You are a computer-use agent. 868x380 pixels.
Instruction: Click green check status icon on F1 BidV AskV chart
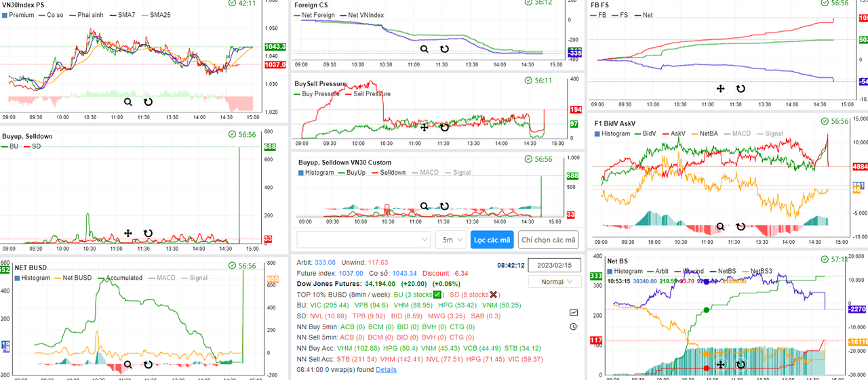click(824, 121)
